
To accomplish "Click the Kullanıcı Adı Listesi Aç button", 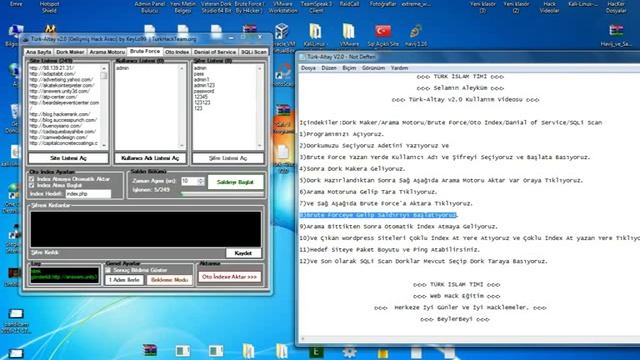I will tap(150, 158).
